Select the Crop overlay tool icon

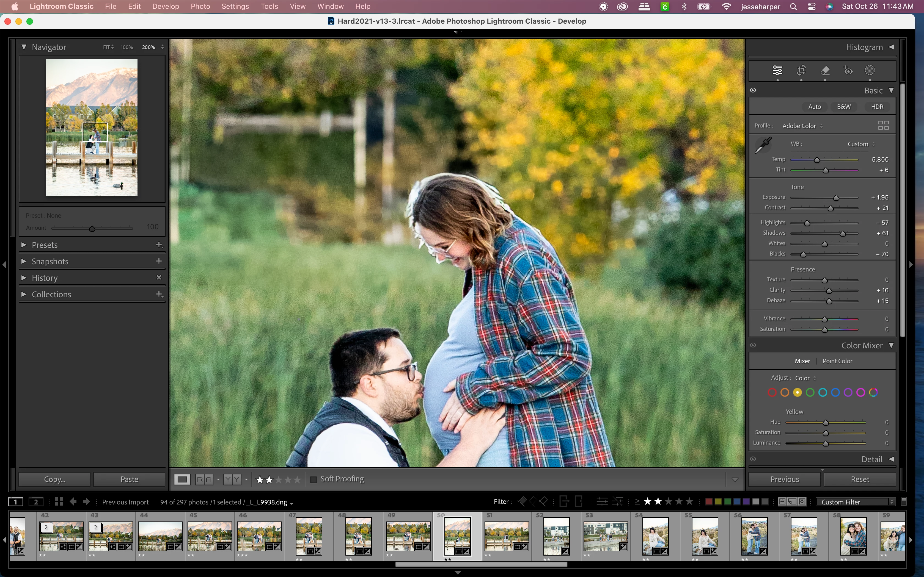pyautogui.click(x=801, y=70)
